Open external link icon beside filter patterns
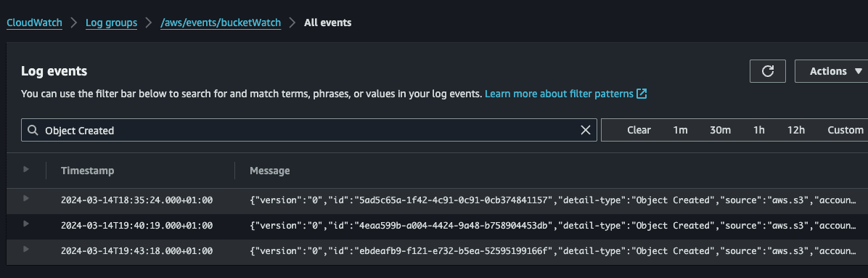 point(642,94)
